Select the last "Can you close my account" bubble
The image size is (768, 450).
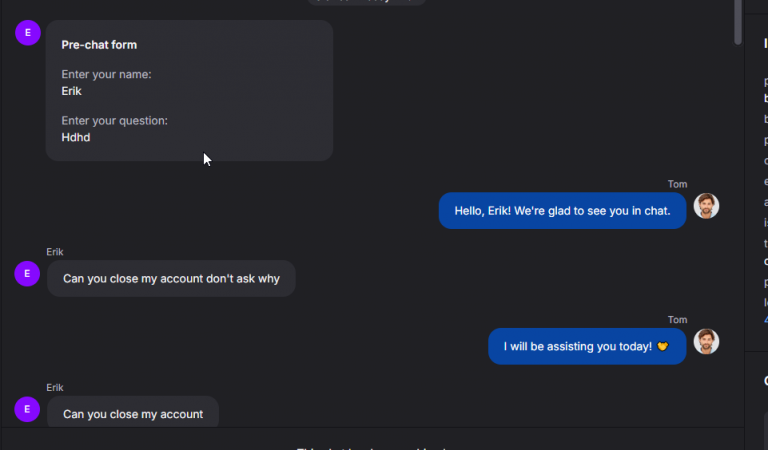click(133, 412)
